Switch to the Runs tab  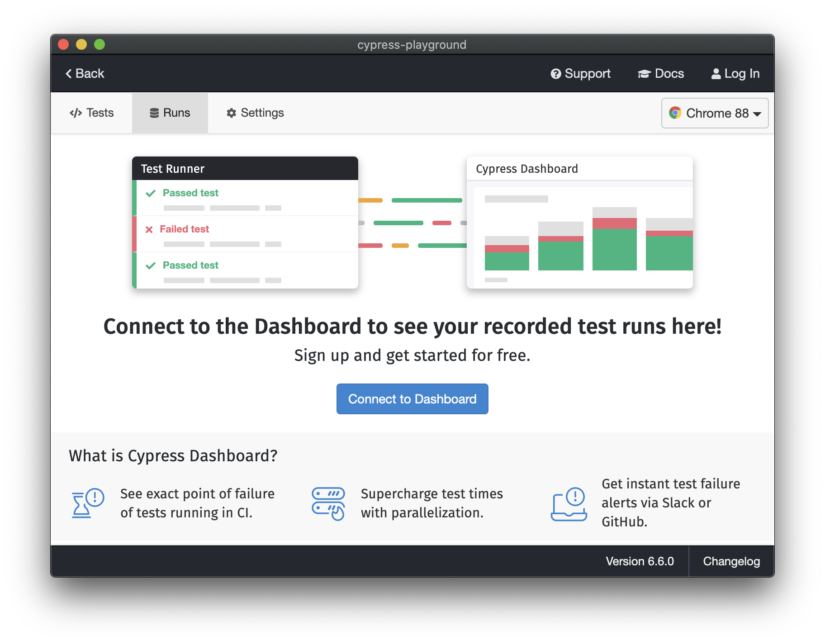click(x=170, y=113)
